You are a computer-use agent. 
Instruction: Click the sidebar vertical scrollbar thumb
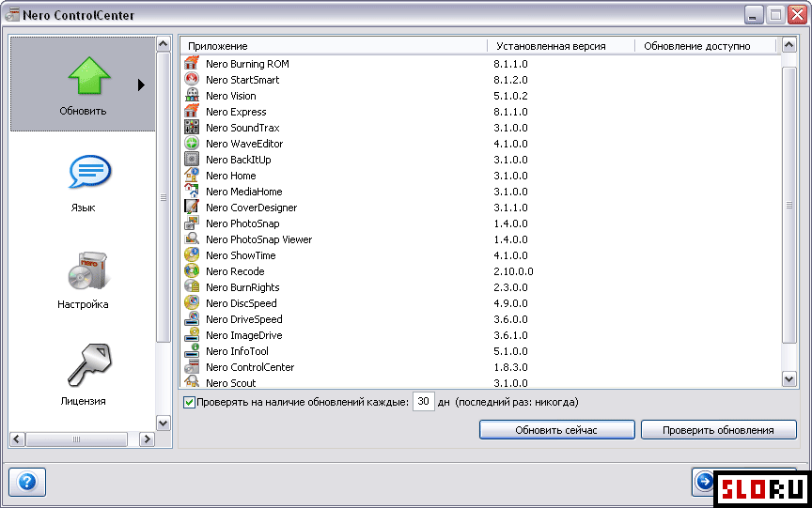pyautogui.click(x=164, y=197)
